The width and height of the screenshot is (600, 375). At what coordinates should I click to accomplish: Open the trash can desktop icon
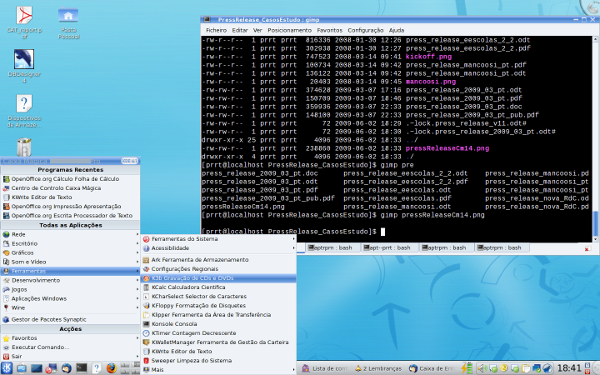[x=24, y=147]
